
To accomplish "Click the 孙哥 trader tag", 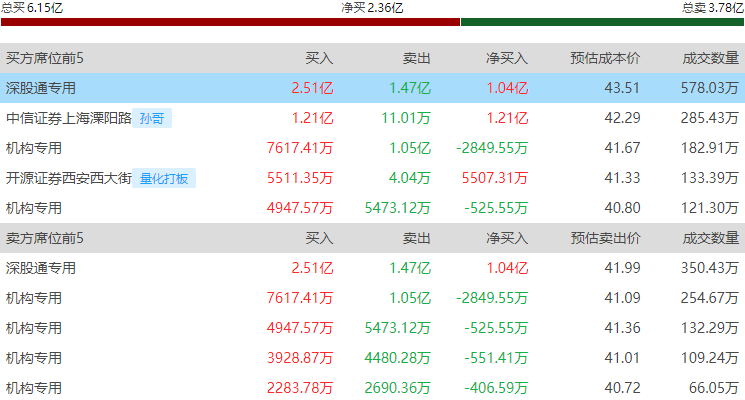I will pos(152,118).
